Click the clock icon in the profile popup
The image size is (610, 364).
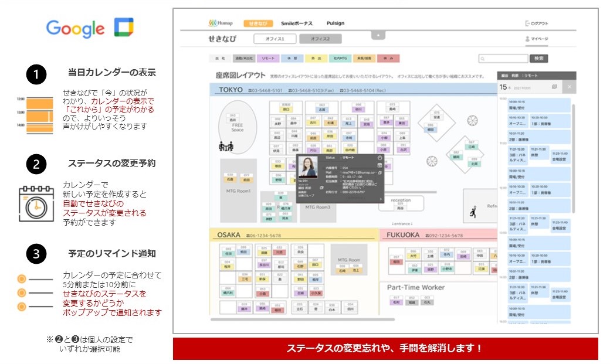coord(379,158)
